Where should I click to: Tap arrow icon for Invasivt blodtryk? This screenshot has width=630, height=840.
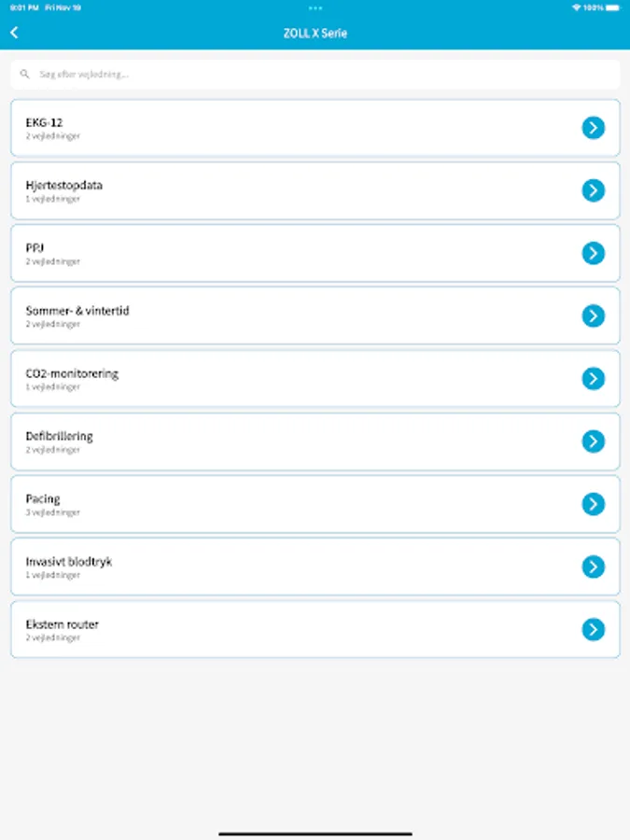pos(594,567)
